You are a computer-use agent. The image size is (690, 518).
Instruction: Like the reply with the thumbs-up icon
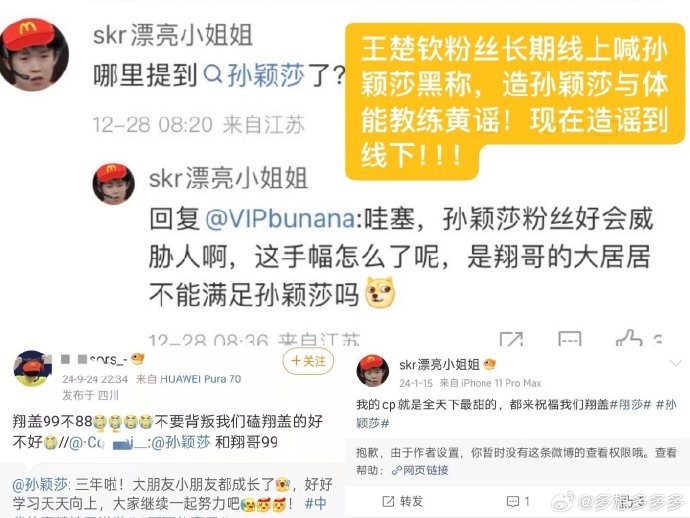629,338
